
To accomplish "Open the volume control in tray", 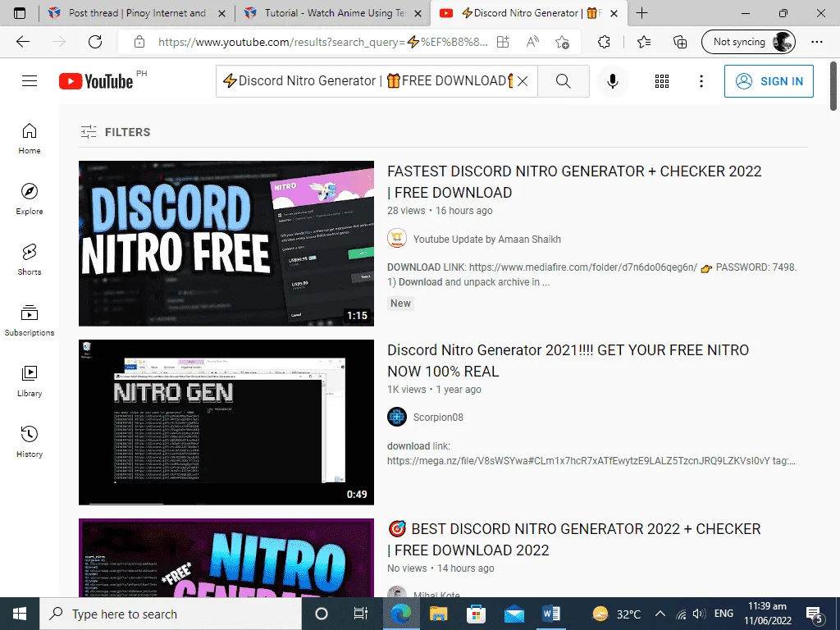I will pos(699,614).
